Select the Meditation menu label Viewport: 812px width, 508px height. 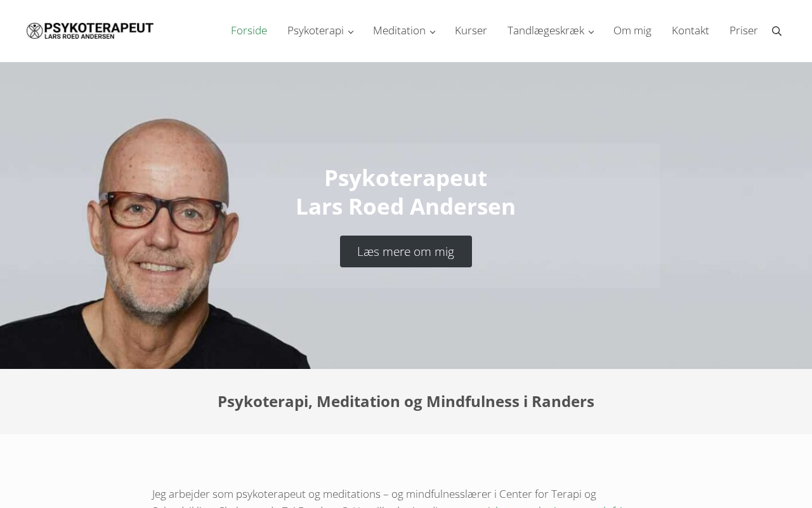[399, 30]
